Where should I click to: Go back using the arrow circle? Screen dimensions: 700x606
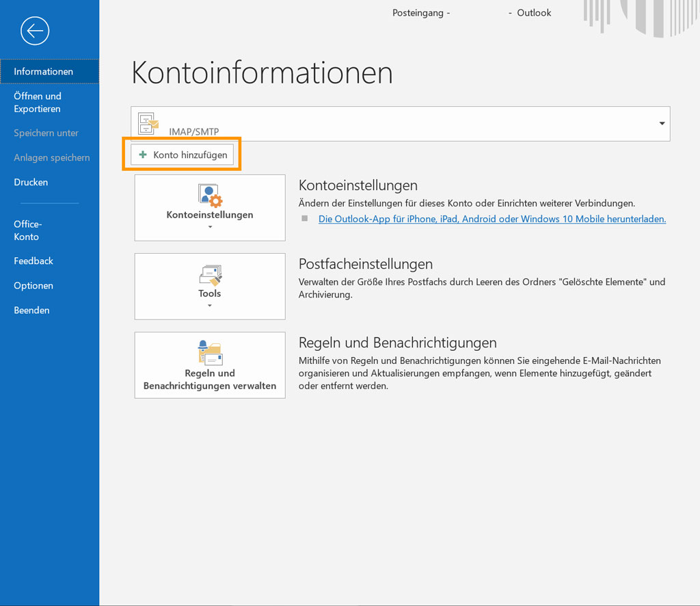(x=35, y=31)
